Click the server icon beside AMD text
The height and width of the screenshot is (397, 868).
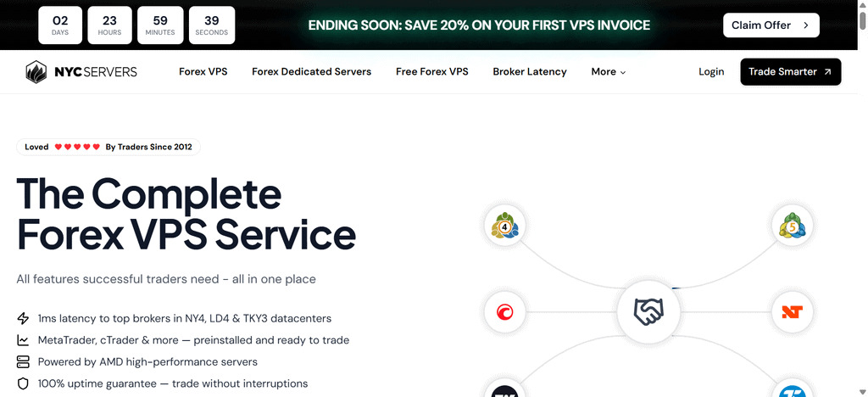(x=23, y=362)
